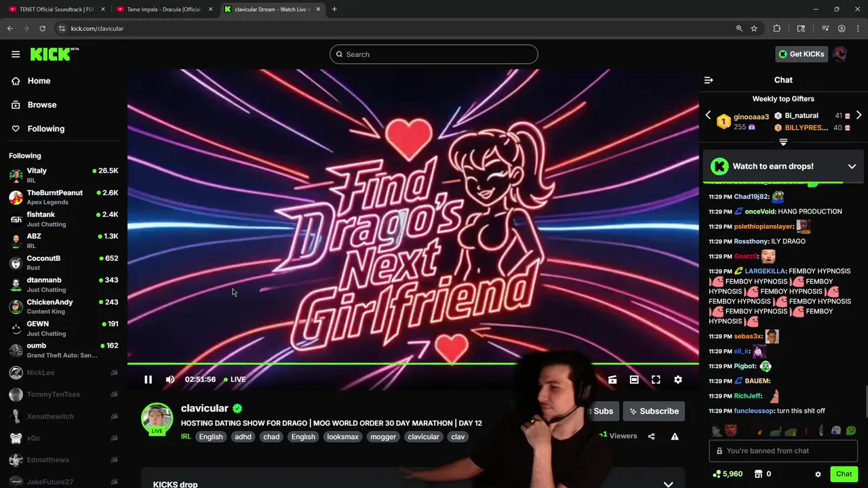Open TheBurntPeanut channel
Viewport: 868px width, 488px height.
pyautogui.click(x=63, y=197)
